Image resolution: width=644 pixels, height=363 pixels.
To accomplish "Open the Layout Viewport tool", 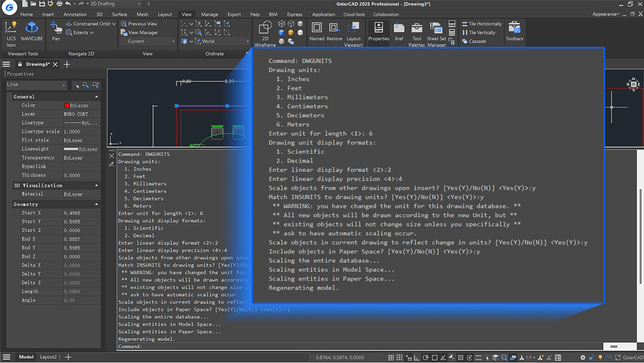I will (x=353, y=34).
